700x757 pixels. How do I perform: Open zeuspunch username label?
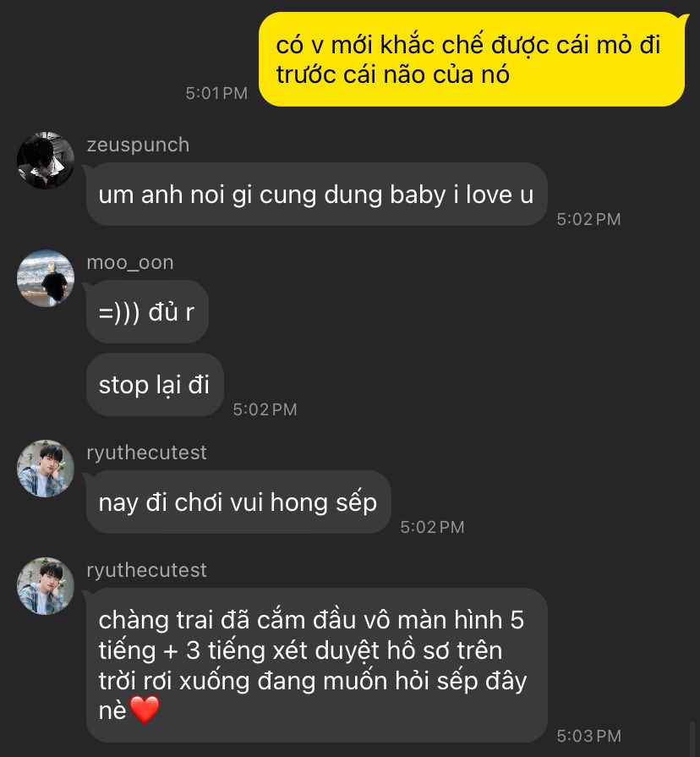(x=138, y=145)
